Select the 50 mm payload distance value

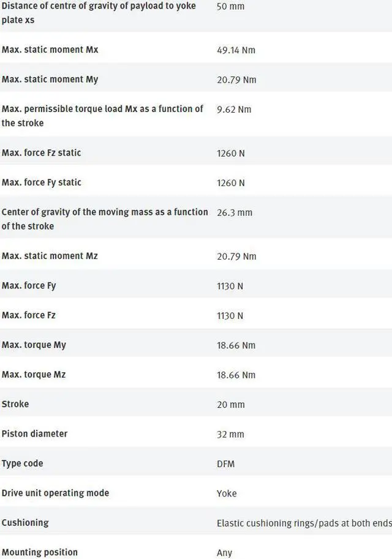(x=230, y=6)
